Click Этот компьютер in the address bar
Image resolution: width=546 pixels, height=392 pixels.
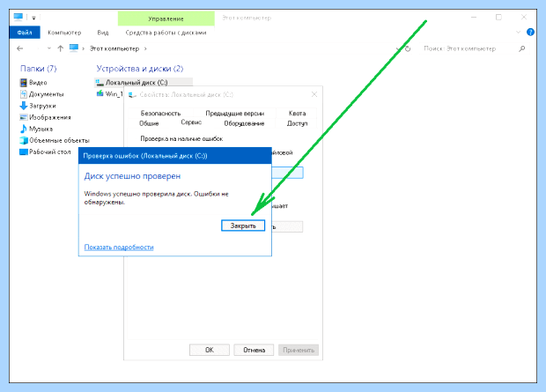(114, 48)
